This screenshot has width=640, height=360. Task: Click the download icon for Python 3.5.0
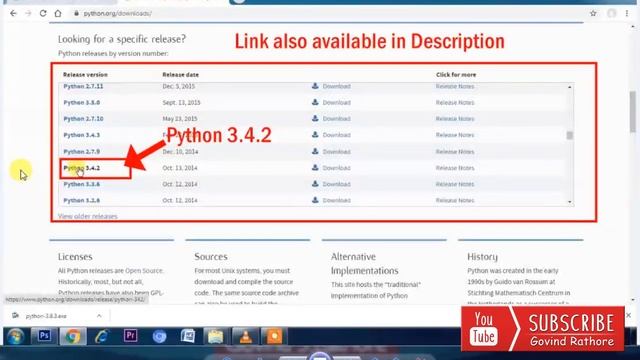tap(315, 102)
